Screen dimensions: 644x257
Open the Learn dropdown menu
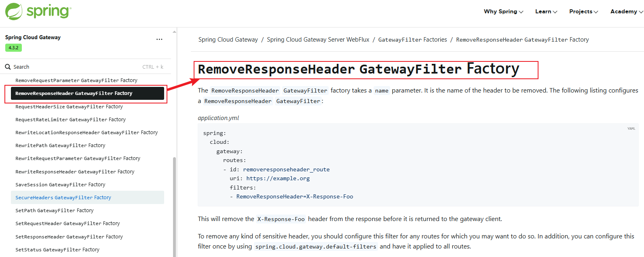click(x=546, y=11)
